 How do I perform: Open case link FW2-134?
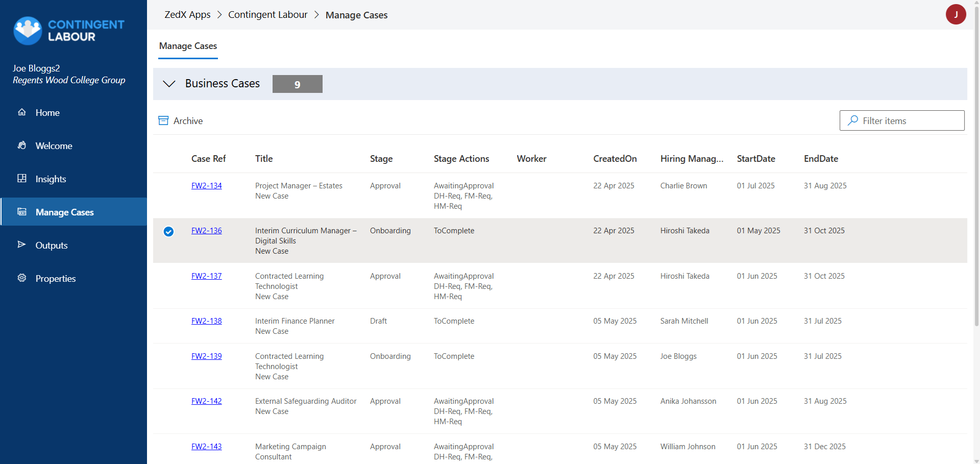point(207,186)
